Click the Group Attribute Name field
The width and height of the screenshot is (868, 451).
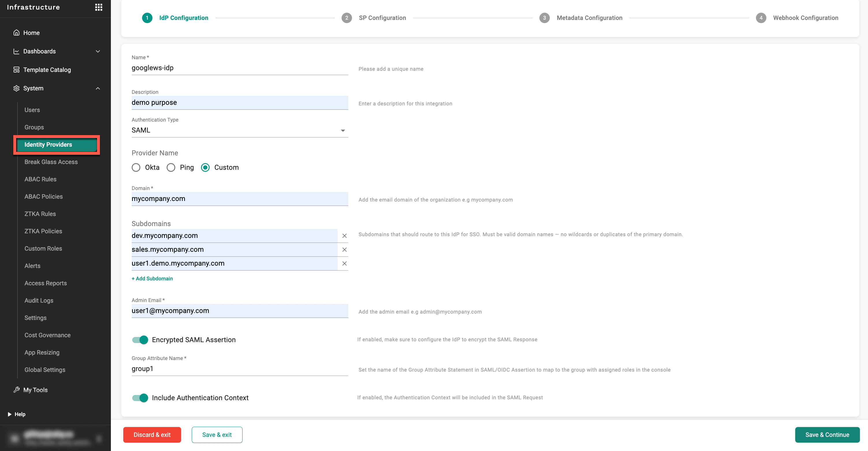tap(240, 369)
